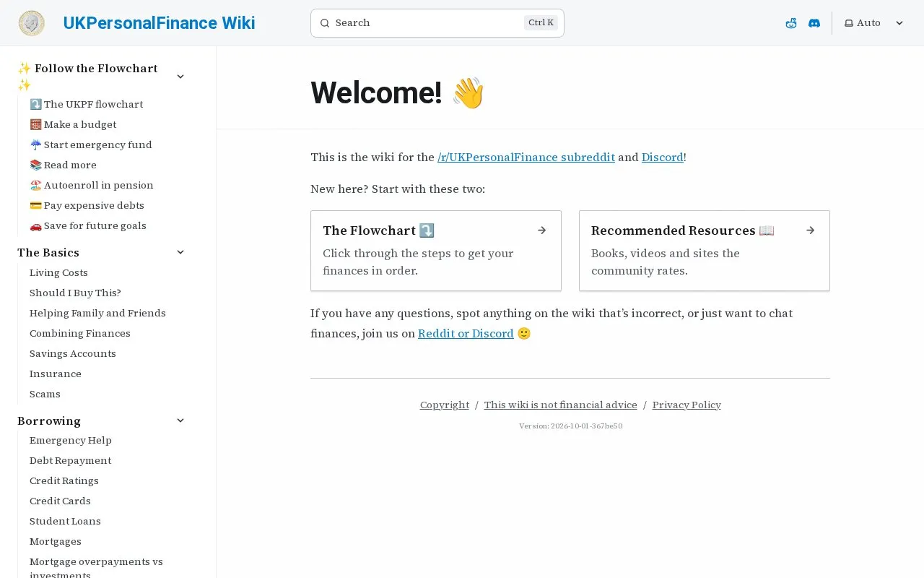This screenshot has height=578, width=924.
Task: Click the Follow the Flowchart section title
Action: pos(87,77)
